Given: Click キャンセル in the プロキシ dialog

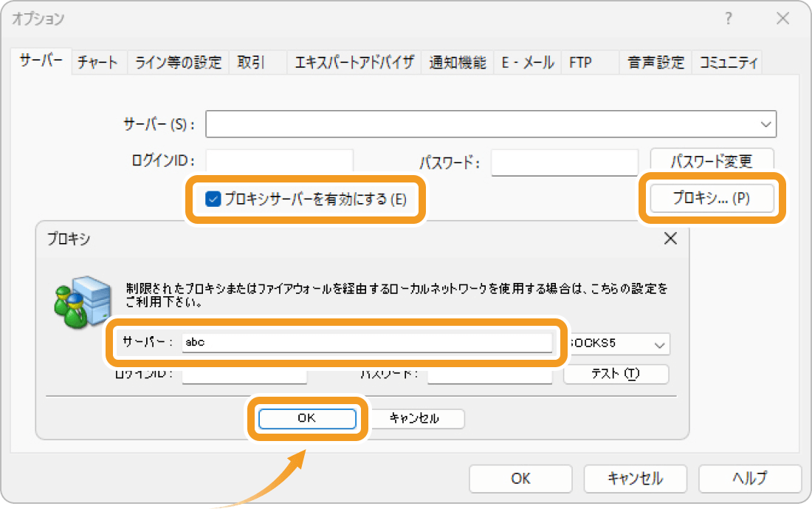Looking at the screenshot, I should tap(416, 418).
